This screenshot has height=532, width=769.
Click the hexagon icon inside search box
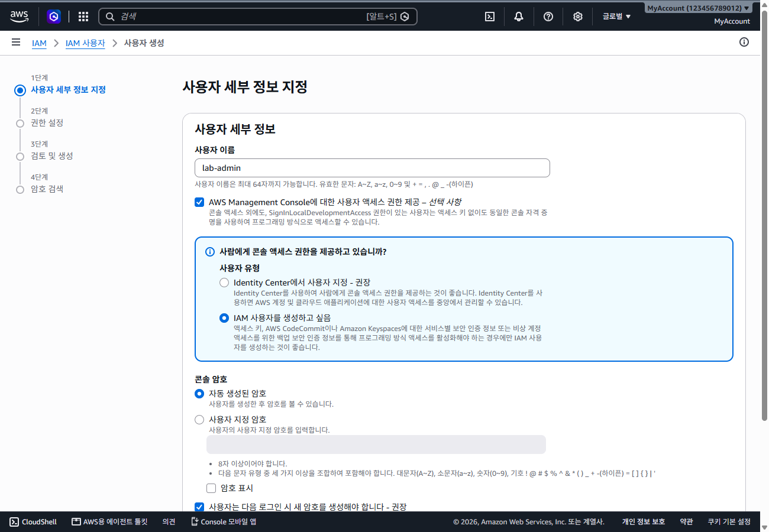point(405,17)
